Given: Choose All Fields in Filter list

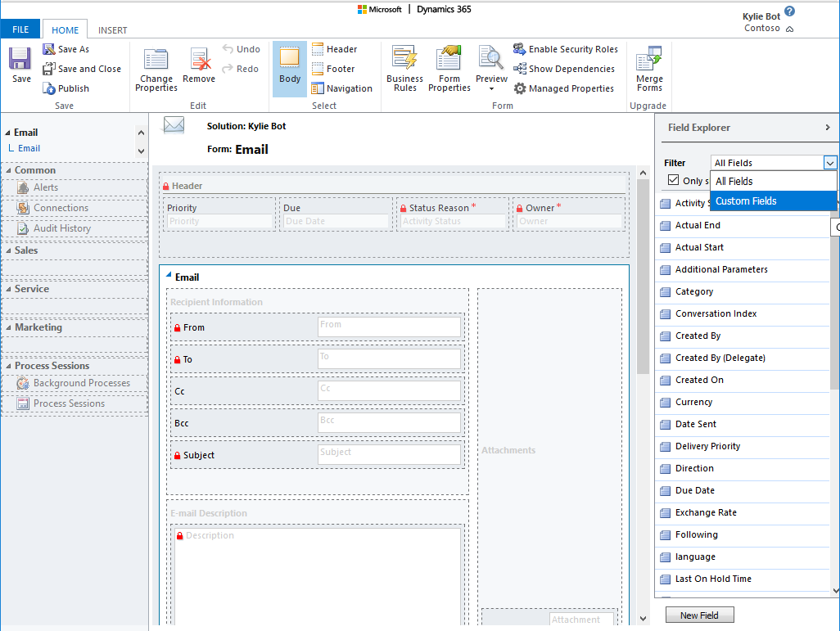Looking at the screenshot, I should [x=773, y=181].
